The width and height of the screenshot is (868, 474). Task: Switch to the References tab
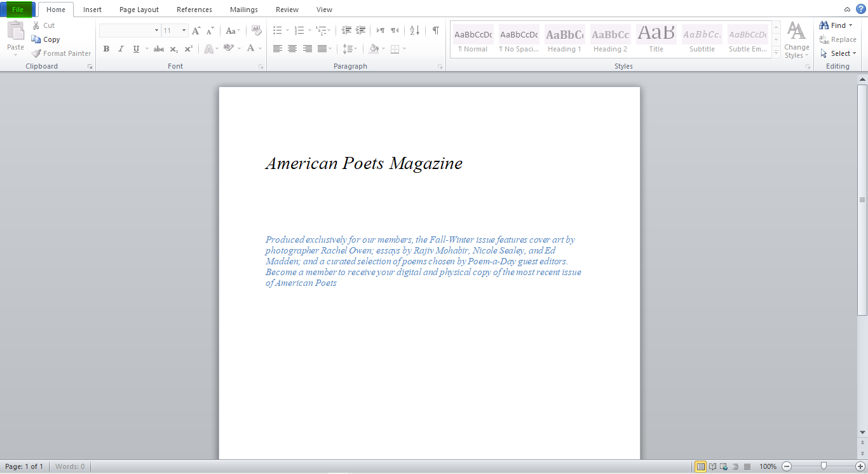tap(194, 10)
